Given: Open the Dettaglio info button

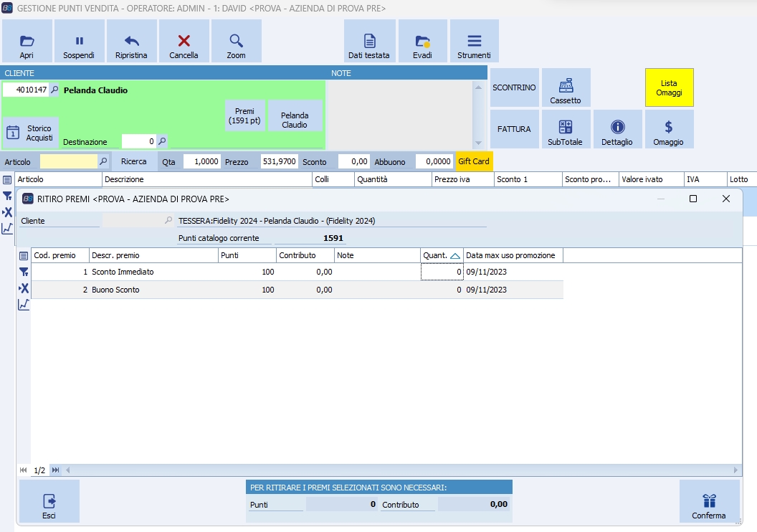Looking at the screenshot, I should [x=617, y=130].
